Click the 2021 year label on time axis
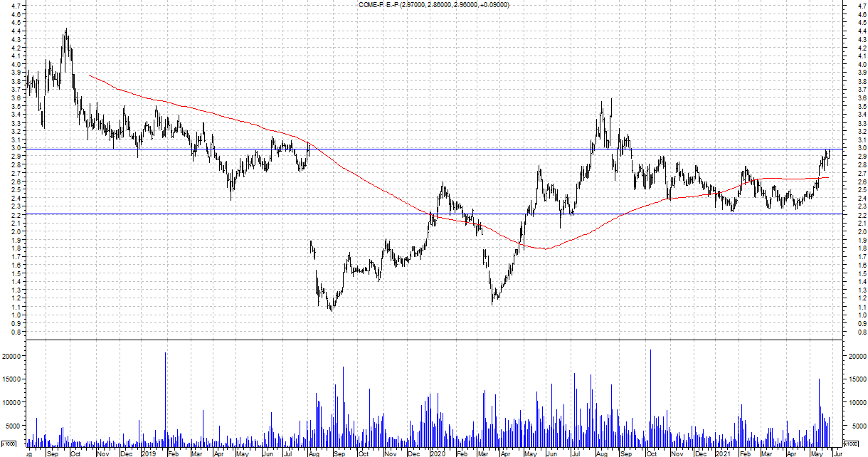Image resolution: width=868 pixels, height=457 pixels. tap(723, 453)
